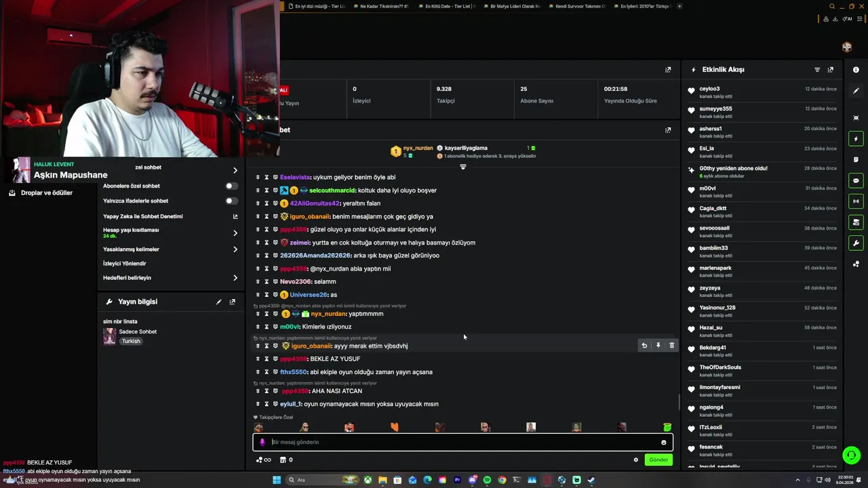Toggle the broadcast signal sidebar icon
Screen dimensions: 868x488
[x=856, y=201]
